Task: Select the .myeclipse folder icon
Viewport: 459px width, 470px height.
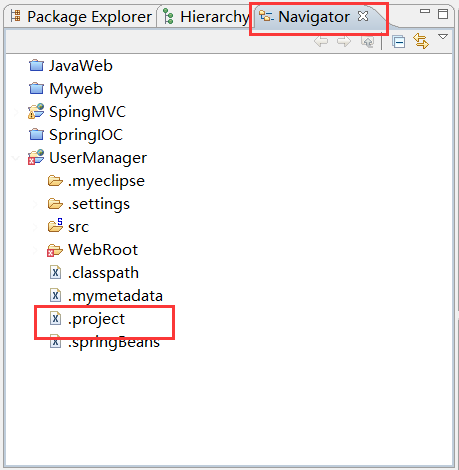Action: (x=55, y=181)
